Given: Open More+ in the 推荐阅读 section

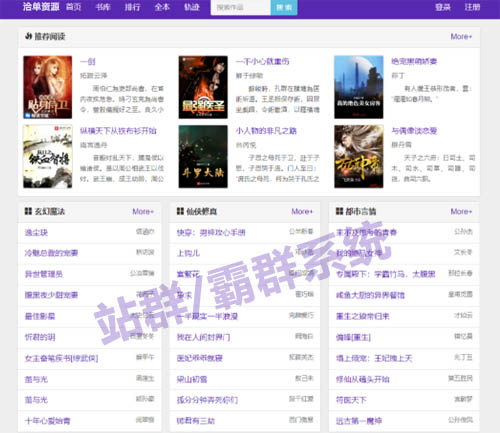Looking at the screenshot, I should click(x=461, y=36).
